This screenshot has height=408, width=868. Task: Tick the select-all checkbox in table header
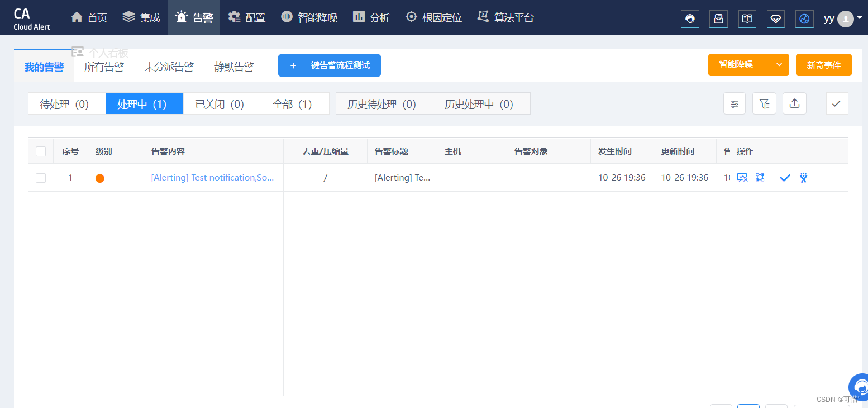click(x=41, y=151)
